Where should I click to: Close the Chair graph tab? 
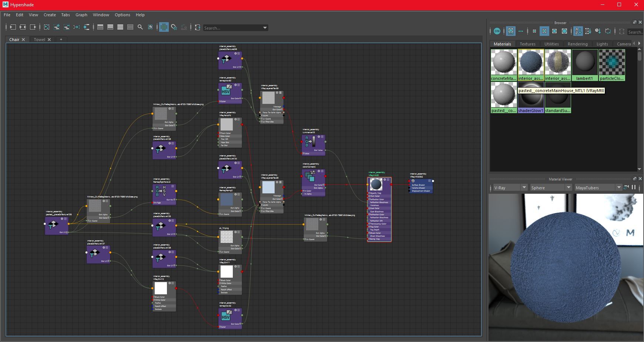23,40
